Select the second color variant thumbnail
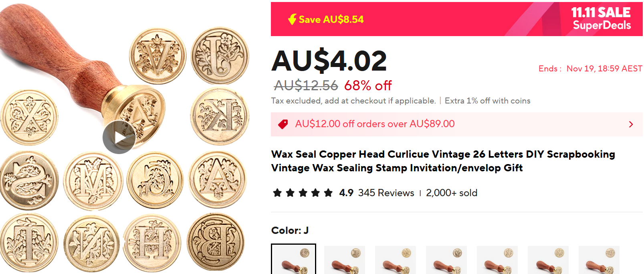Viewport: 644px width, 274px height. pos(345,260)
